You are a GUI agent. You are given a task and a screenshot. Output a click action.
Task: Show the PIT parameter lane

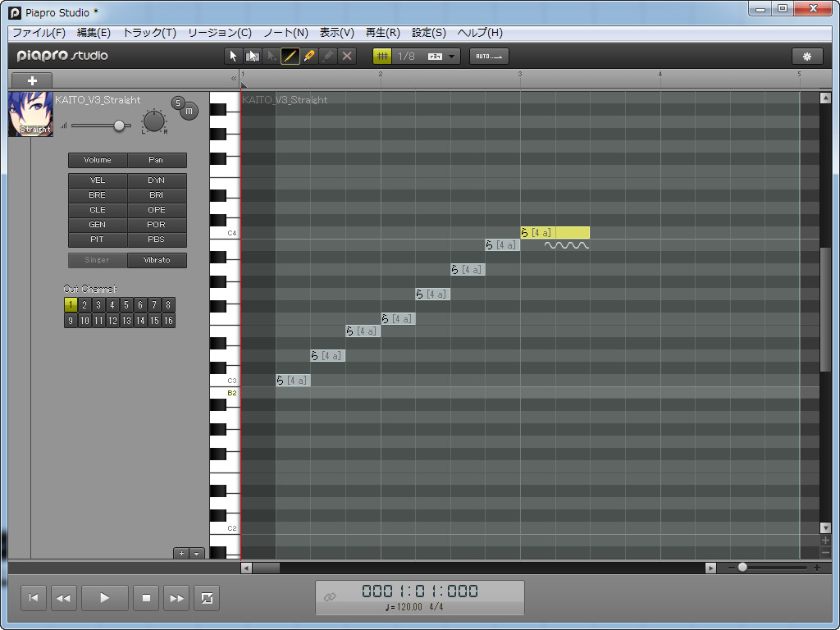(98, 240)
